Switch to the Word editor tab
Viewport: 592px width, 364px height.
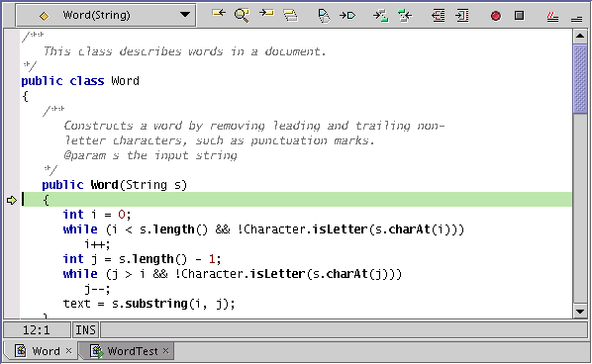(41, 351)
